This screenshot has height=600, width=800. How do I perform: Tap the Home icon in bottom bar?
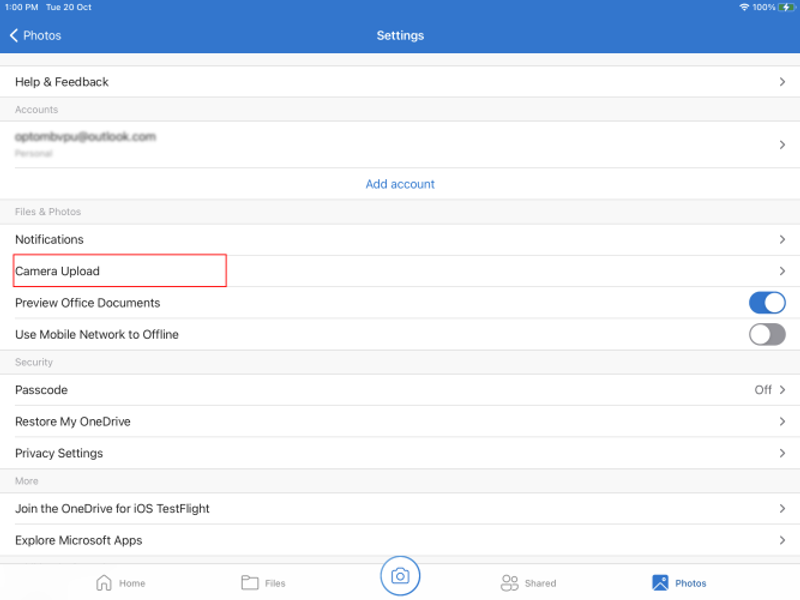(103, 583)
